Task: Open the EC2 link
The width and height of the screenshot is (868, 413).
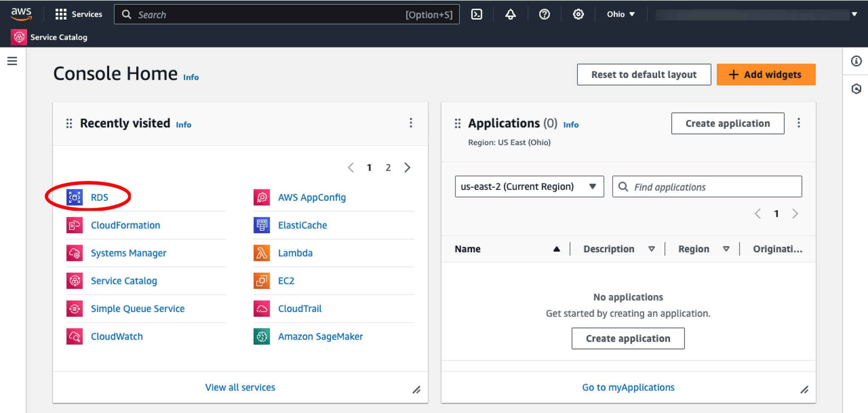Action: [x=286, y=281]
